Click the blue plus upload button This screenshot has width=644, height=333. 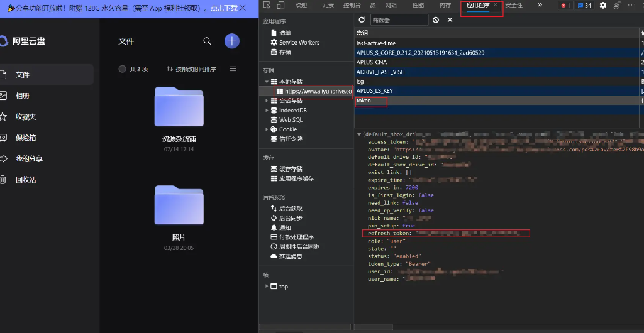tap(232, 41)
